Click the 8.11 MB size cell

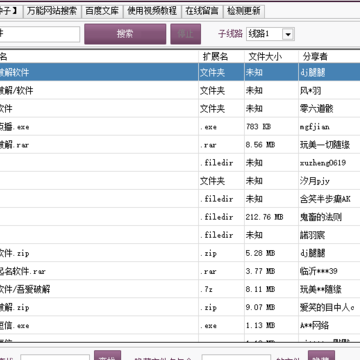(x=260, y=289)
